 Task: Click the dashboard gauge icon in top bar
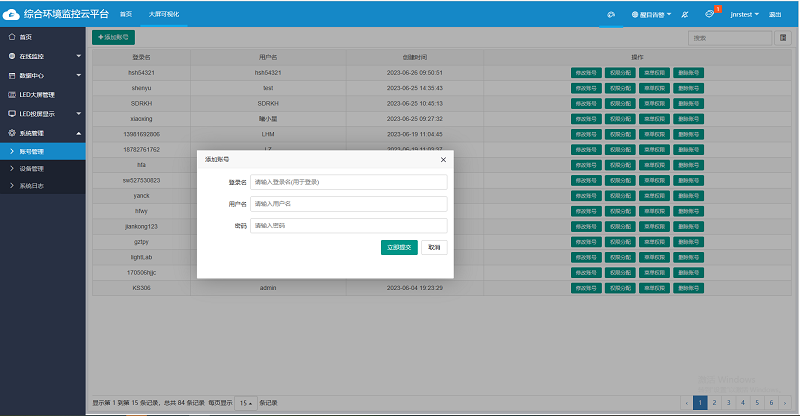(x=611, y=15)
